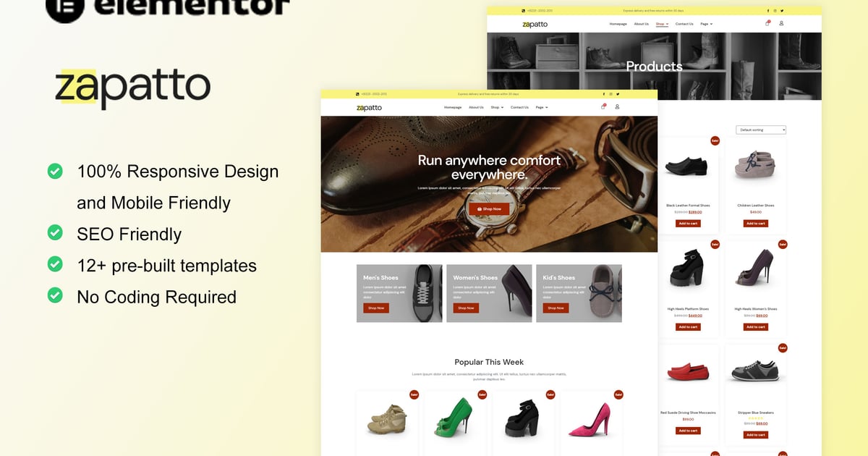Expand the Page menu on homepage mockup
The height and width of the screenshot is (456, 868).
coord(542,107)
